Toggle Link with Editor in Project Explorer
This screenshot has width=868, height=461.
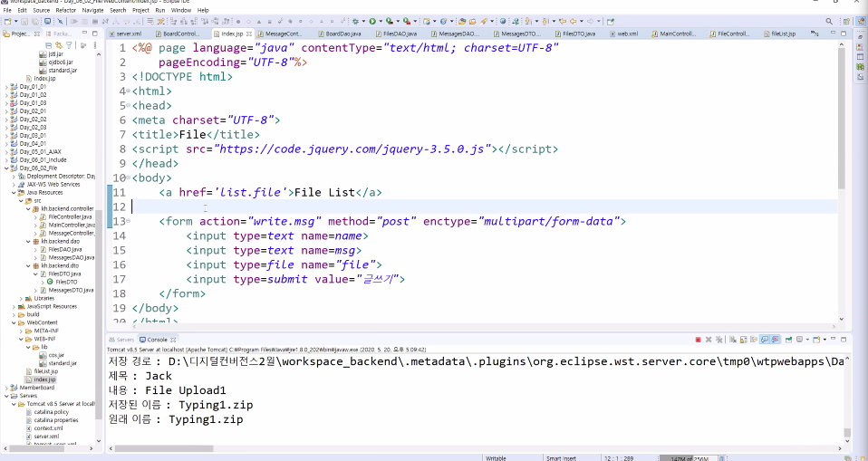point(58,45)
